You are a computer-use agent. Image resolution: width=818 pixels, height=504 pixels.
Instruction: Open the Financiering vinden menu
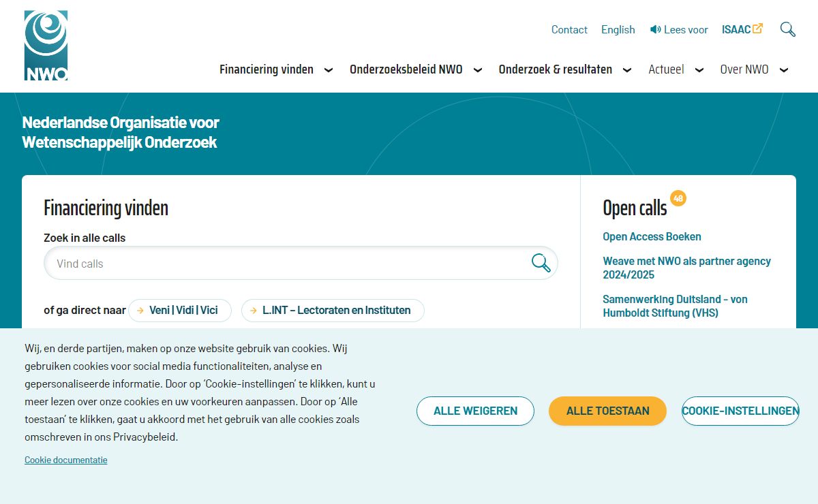pyautogui.click(x=267, y=69)
